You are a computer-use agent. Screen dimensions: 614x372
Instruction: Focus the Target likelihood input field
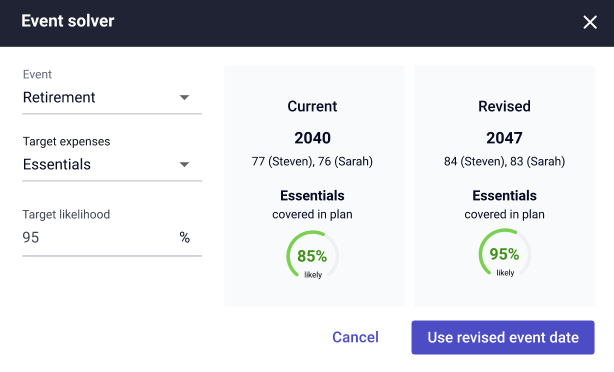112,237
